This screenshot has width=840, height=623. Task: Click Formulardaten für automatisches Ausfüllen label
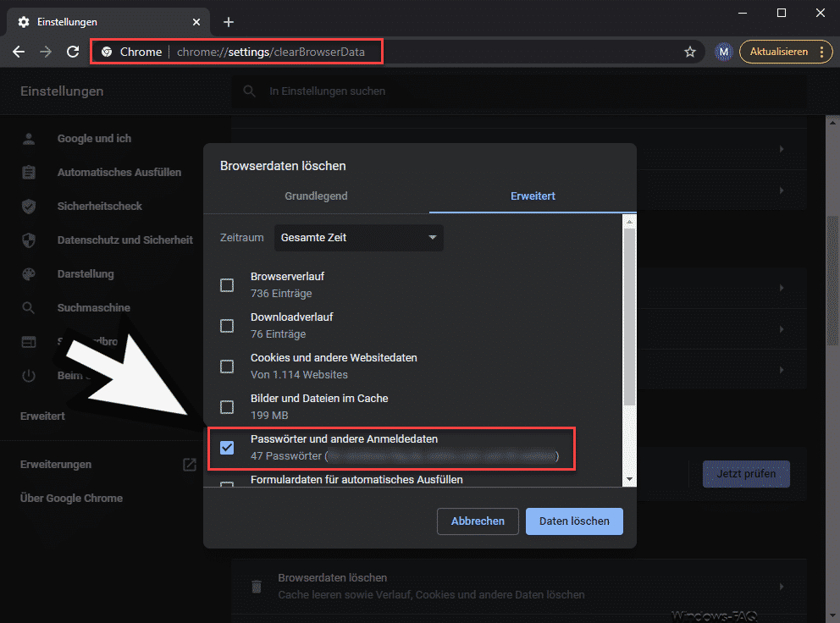pos(356,480)
